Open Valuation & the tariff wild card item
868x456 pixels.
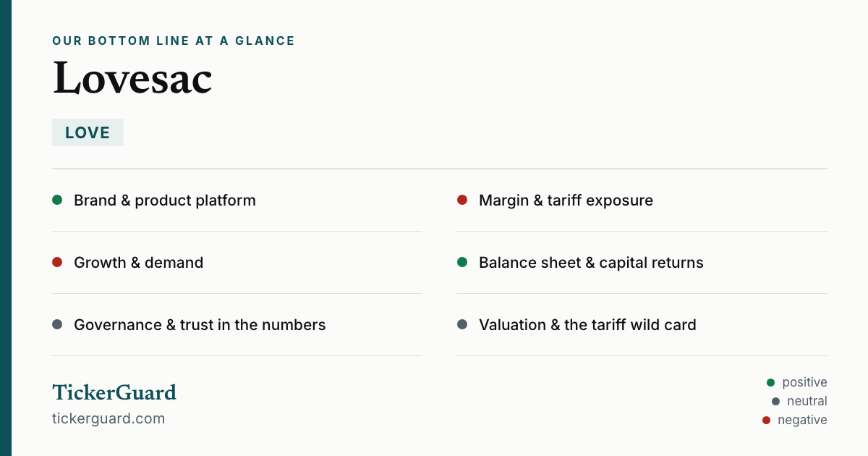coord(642,325)
